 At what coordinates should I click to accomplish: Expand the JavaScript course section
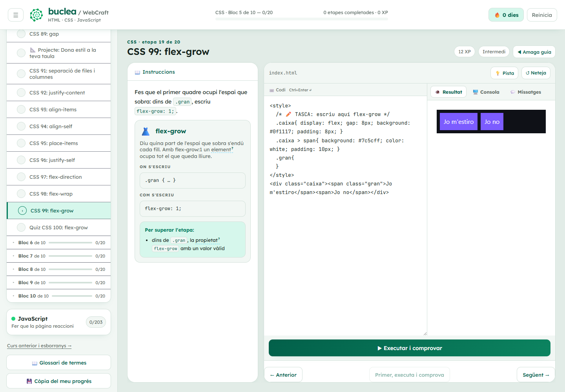(x=58, y=322)
